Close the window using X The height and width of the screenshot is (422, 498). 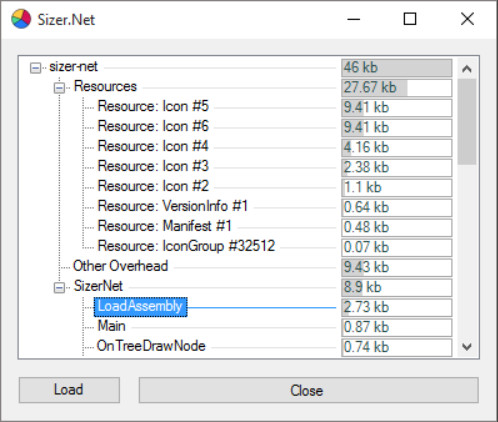pyautogui.click(x=467, y=19)
